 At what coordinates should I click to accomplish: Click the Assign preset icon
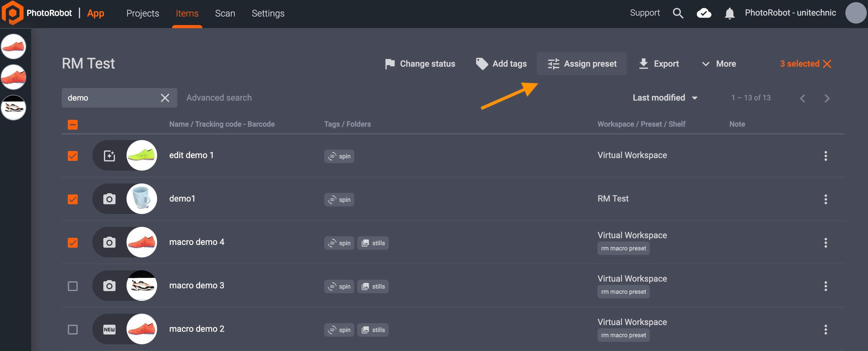(554, 63)
